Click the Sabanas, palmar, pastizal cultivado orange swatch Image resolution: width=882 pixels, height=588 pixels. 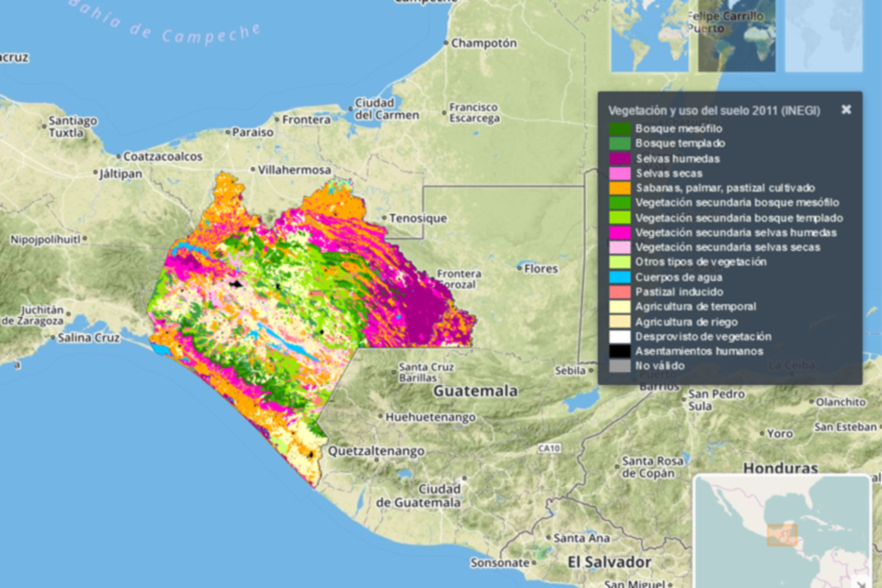click(x=620, y=188)
